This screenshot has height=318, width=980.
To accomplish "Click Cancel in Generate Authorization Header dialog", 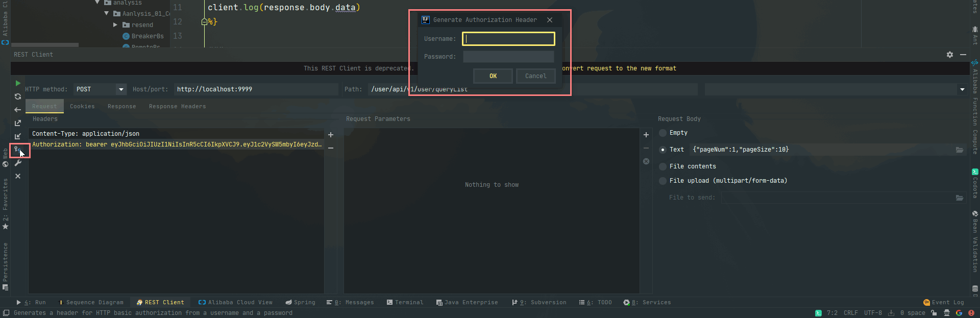I will coord(535,76).
